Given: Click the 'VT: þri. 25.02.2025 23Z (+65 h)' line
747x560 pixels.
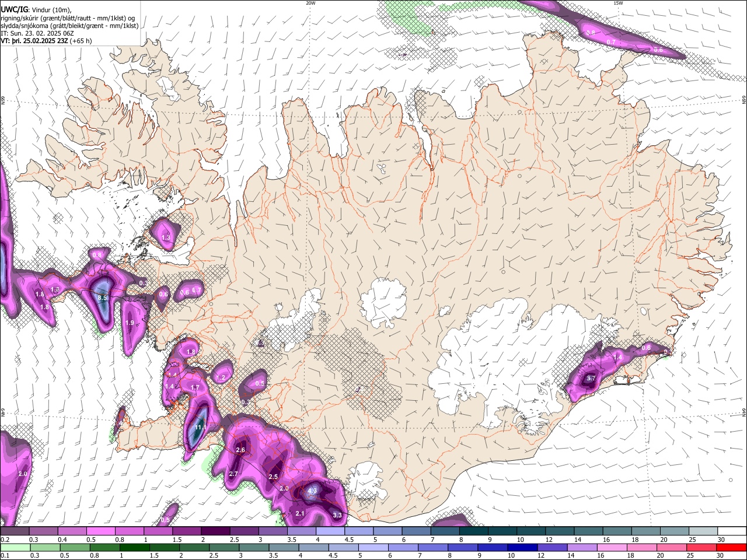Looking at the screenshot, I should click(x=46, y=41).
